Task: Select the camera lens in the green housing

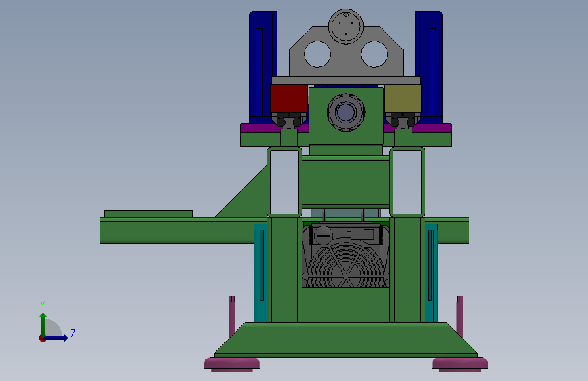Action: tap(346, 112)
